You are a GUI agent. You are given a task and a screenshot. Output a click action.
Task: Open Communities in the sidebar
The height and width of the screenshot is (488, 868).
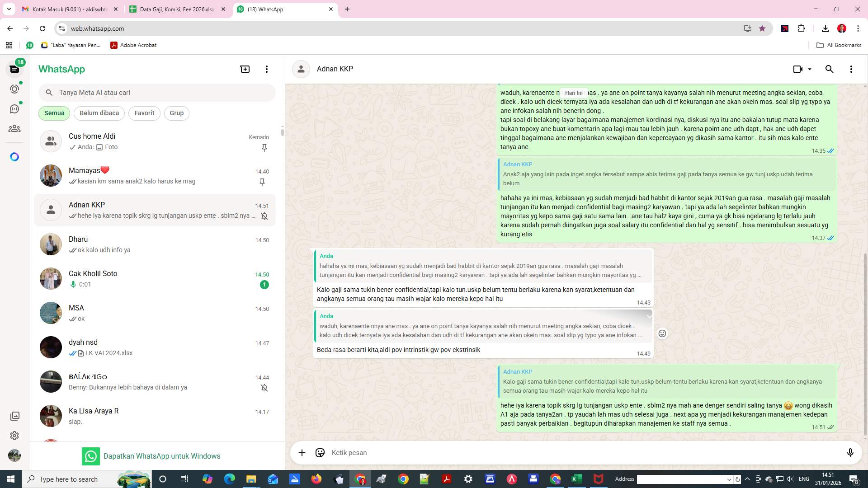15,128
